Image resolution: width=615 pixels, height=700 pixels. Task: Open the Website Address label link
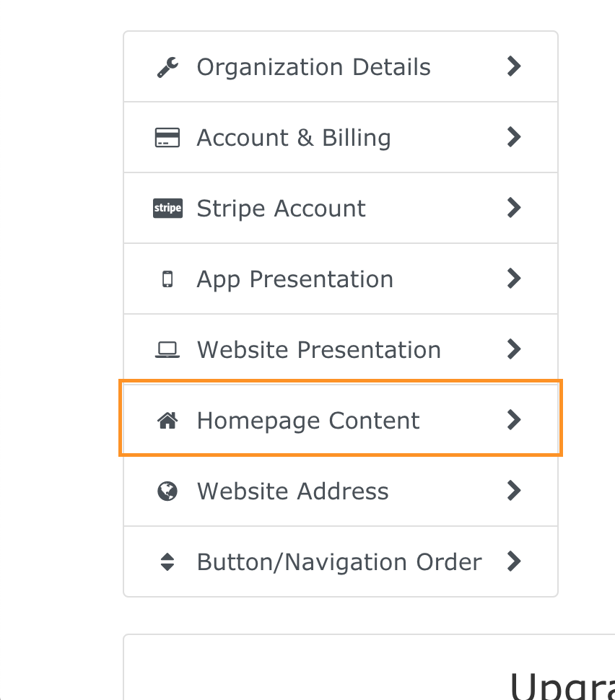(x=292, y=491)
